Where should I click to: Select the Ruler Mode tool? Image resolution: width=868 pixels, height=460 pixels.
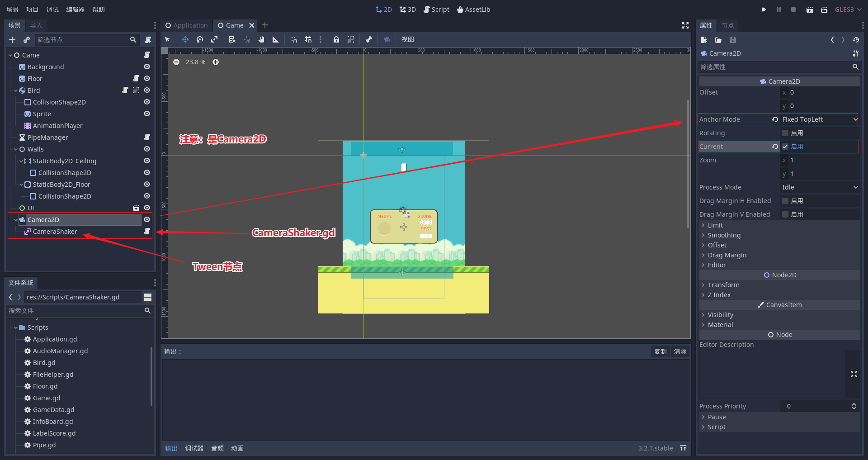[275, 39]
